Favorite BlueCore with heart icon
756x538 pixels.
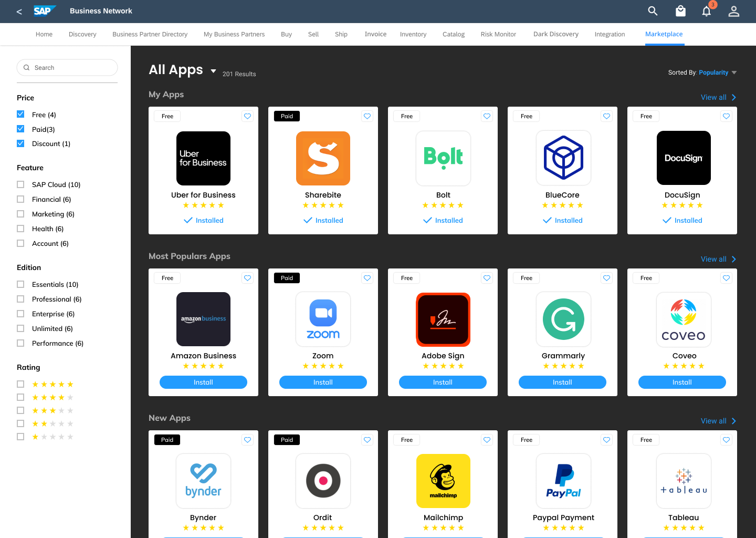[x=606, y=116]
